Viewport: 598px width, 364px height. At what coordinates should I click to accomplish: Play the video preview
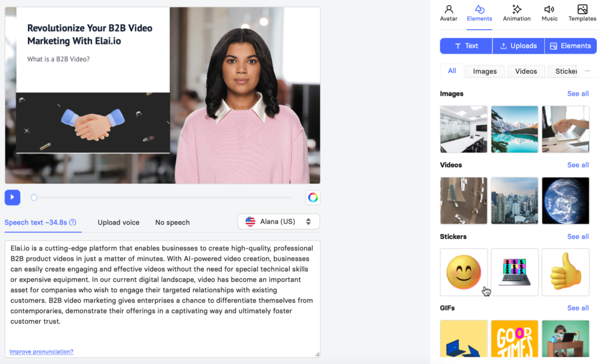12,197
